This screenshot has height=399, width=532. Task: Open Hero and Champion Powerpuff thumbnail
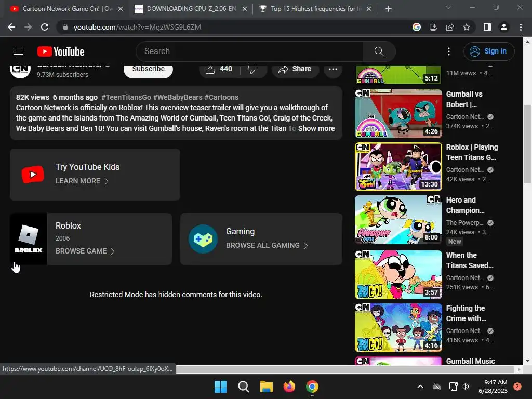(x=398, y=220)
